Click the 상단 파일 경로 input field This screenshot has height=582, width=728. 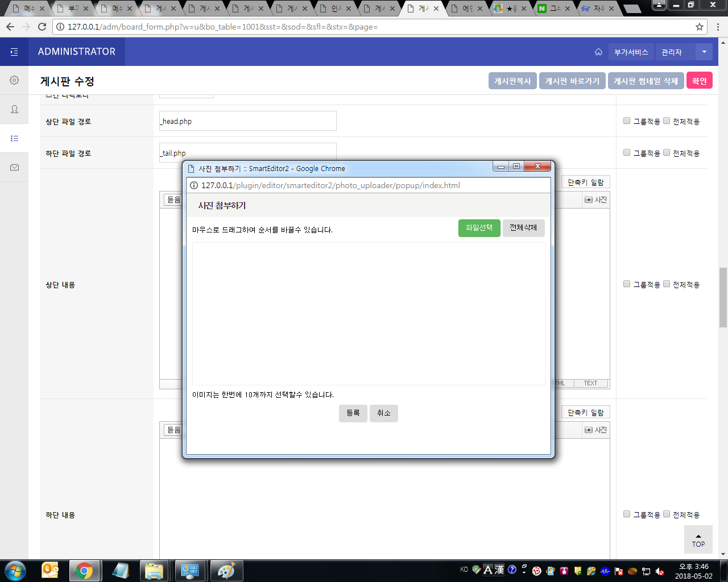pos(248,121)
